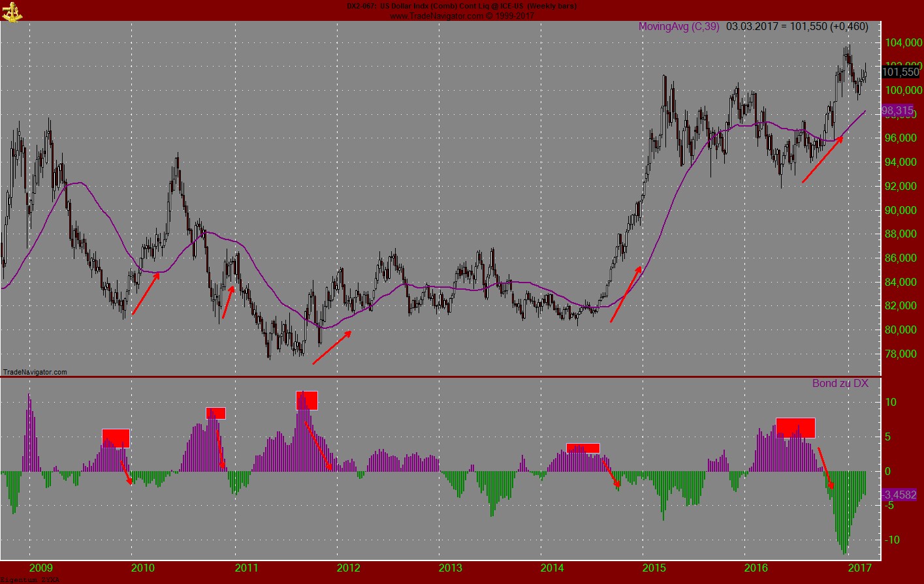Collapse the lower indicator panel divider
This screenshot has height=584, width=924.
457,377
